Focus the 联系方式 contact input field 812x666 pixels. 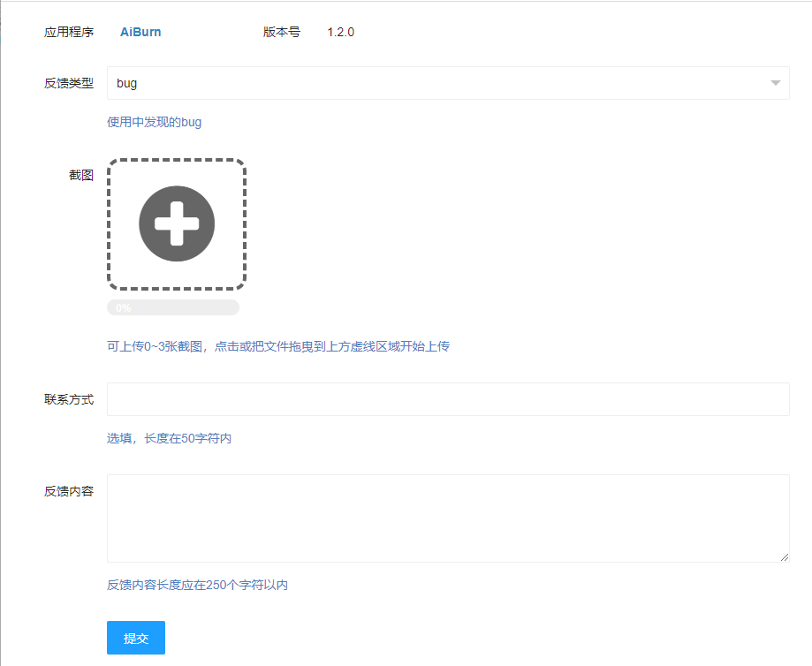[447, 399]
